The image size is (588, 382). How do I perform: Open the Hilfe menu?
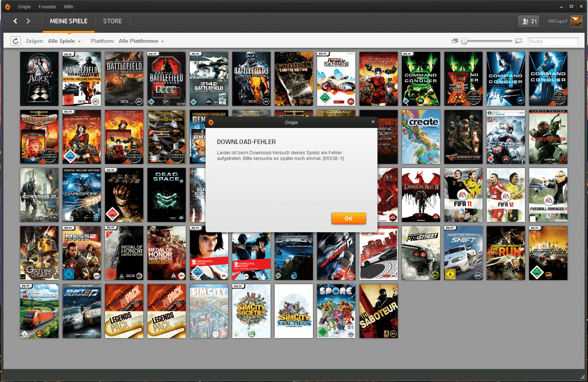68,7
